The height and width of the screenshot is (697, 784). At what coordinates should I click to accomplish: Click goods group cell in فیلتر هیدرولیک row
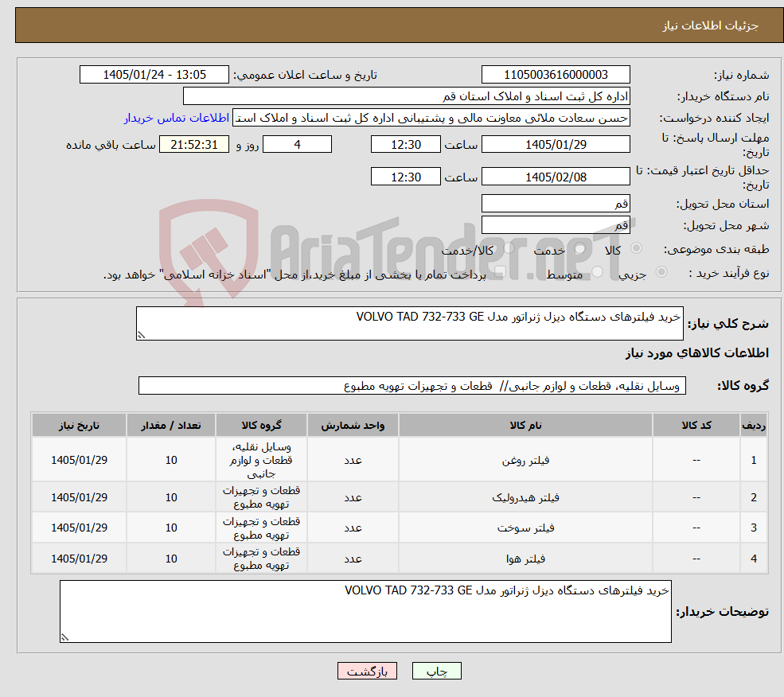click(x=261, y=497)
